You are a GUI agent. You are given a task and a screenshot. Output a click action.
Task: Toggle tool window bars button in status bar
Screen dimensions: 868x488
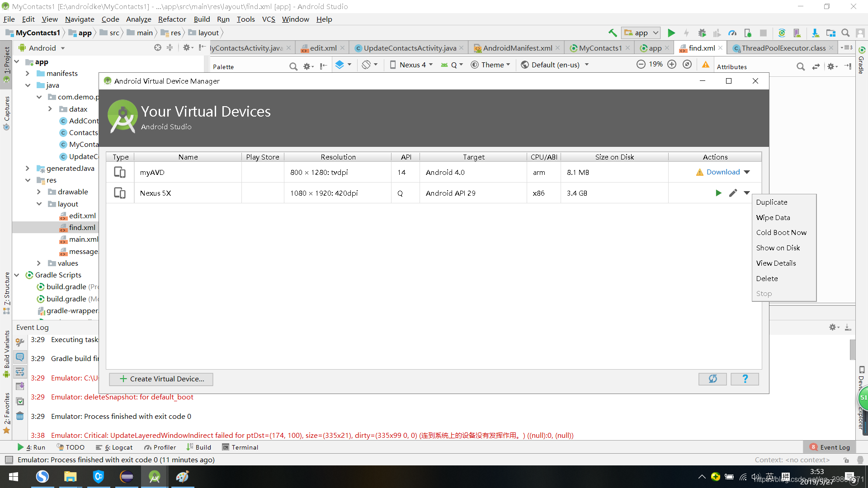9,460
